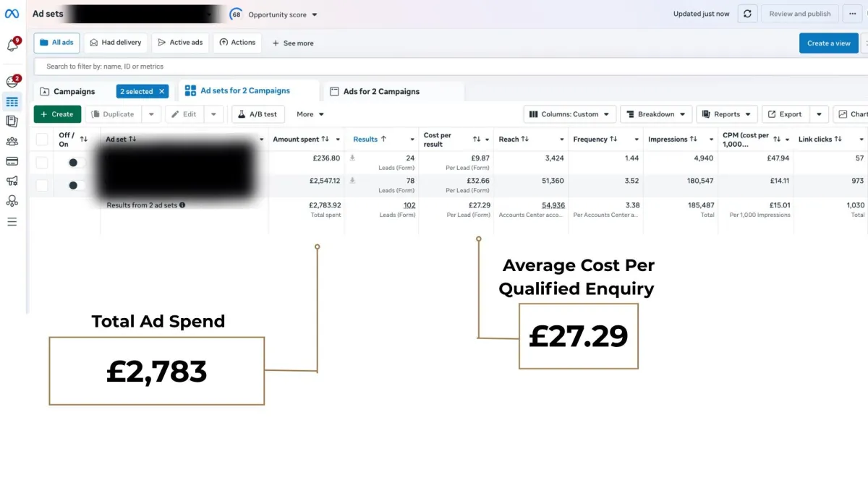The image size is (868, 488).
Task: Open the notifications bell icon
Action: (x=12, y=46)
